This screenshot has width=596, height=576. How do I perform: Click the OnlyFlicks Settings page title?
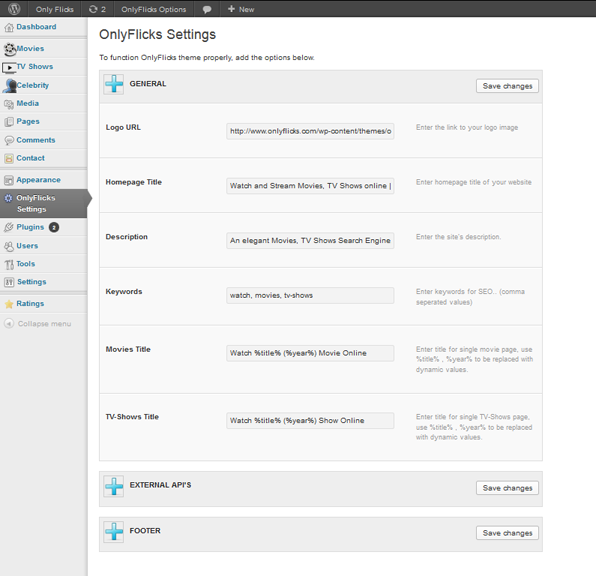coord(157,35)
